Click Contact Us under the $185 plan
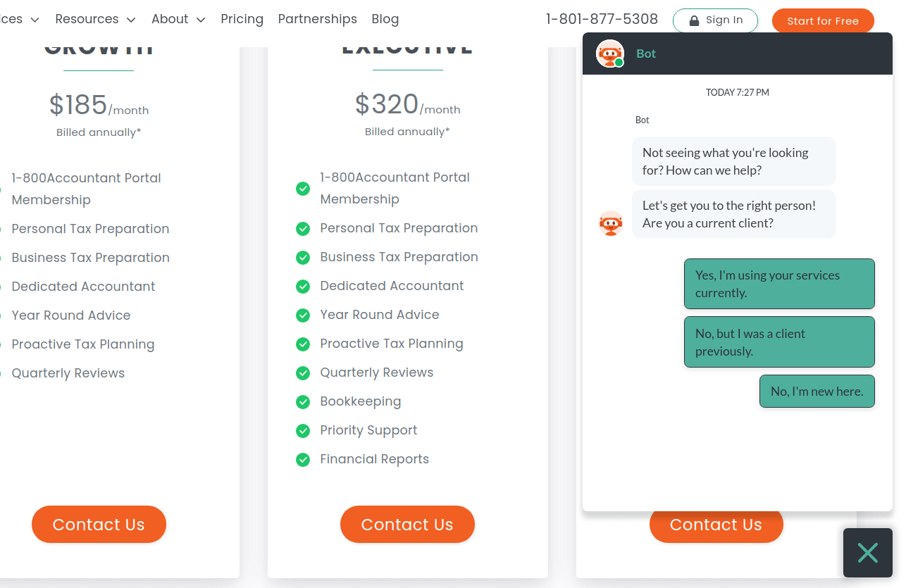906x588 pixels. click(x=99, y=525)
